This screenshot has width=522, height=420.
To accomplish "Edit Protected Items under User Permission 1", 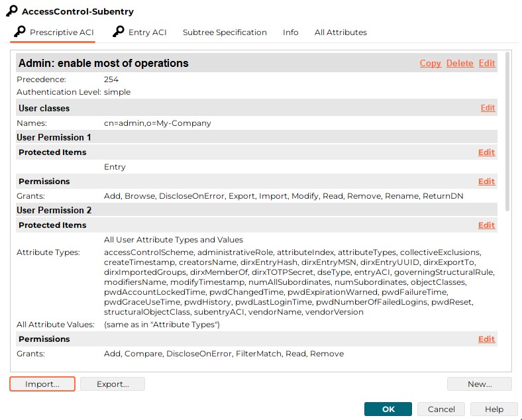I will click(x=486, y=152).
